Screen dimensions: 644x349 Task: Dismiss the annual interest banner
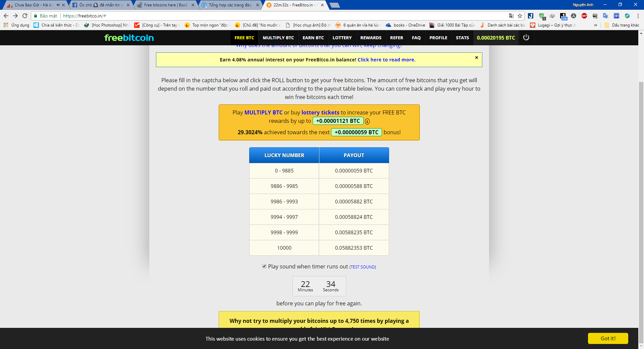click(476, 58)
